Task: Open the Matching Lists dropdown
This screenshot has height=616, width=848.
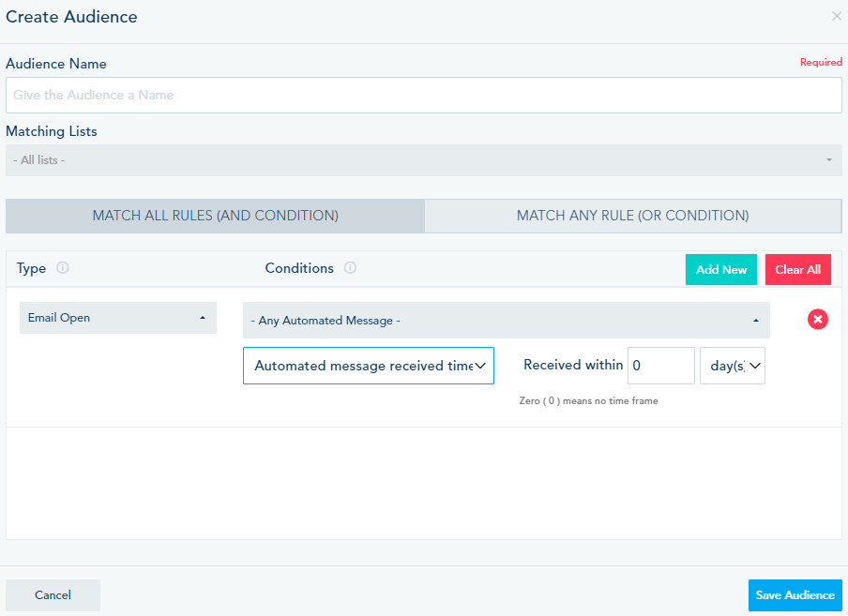Action: [x=422, y=160]
